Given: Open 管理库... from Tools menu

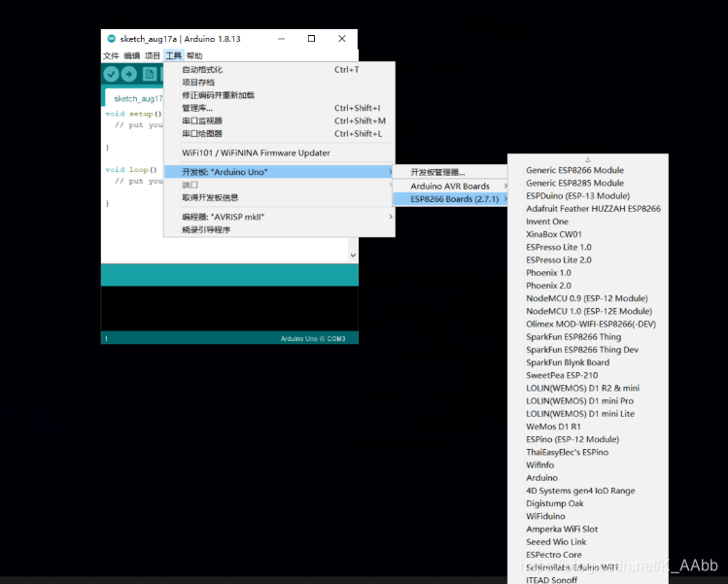Looking at the screenshot, I should click(279, 108).
